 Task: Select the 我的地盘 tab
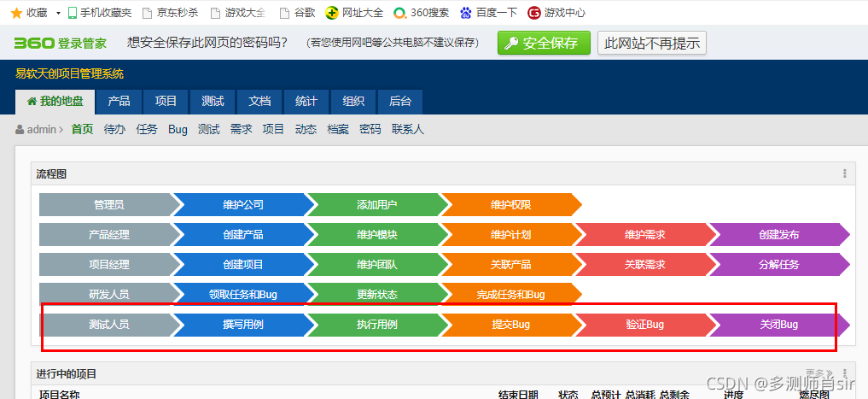click(55, 102)
